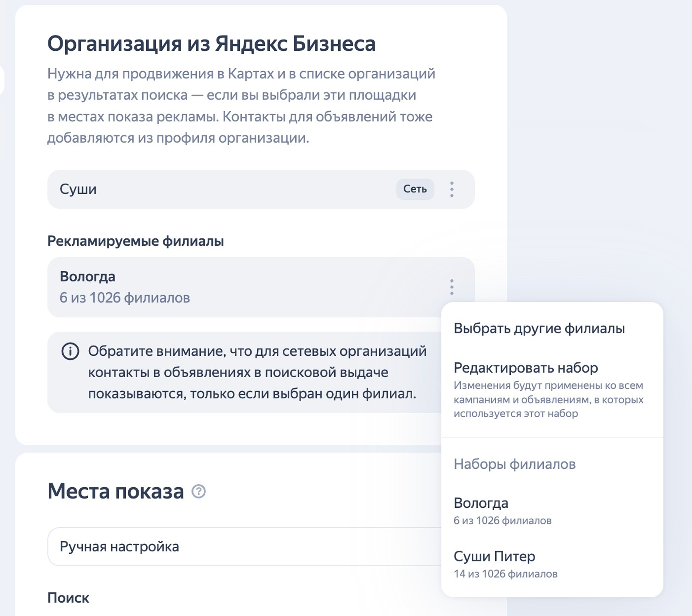This screenshot has height=616, width=692.
Task: Click the three-dot icon on the Вологда card
Action: (x=452, y=287)
